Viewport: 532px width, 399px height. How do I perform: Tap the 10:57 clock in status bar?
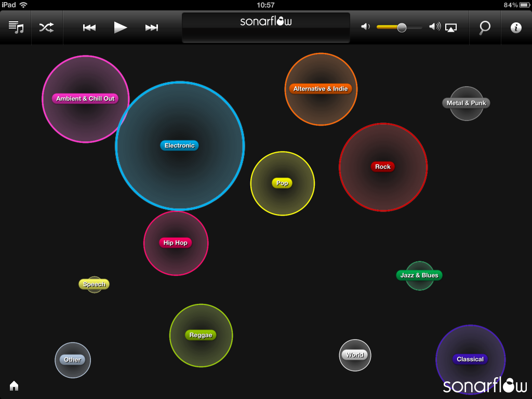click(265, 5)
